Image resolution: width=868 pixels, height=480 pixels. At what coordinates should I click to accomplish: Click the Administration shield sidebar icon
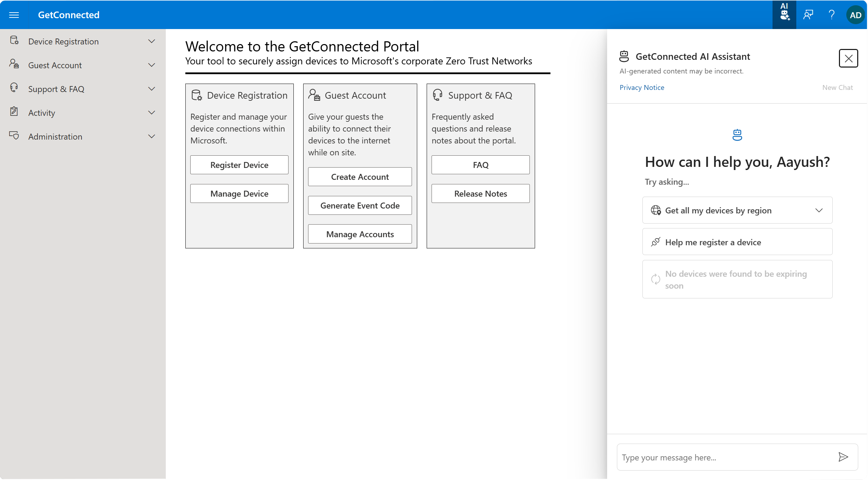[14, 135]
